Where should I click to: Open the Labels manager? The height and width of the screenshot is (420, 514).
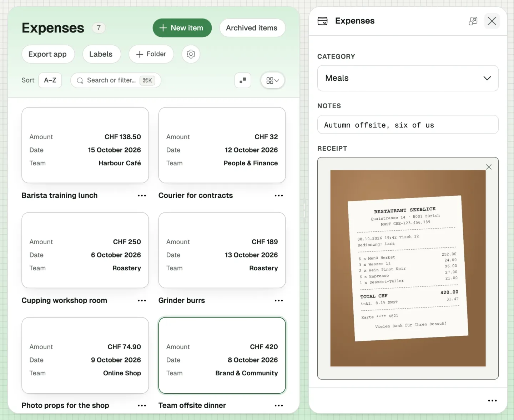pos(101,54)
